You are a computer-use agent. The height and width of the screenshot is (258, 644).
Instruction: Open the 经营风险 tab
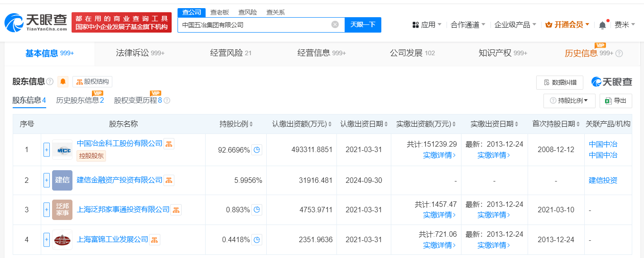[x=231, y=53]
